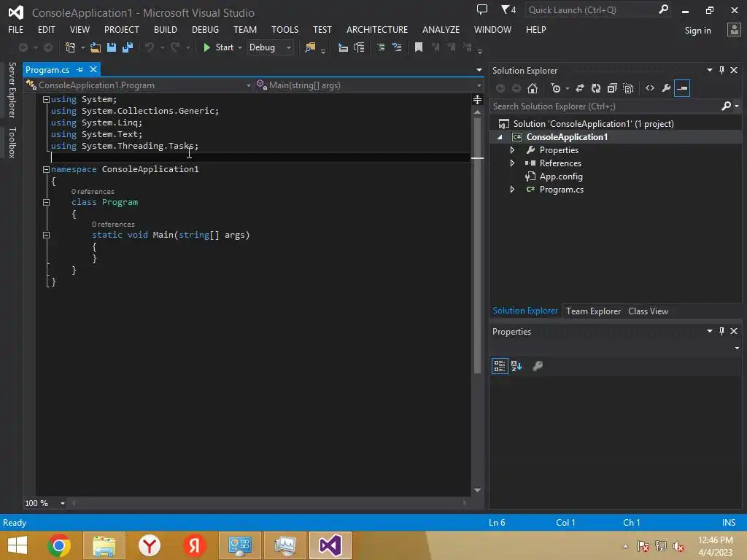Select Categorized view in Properties panel

pos(500,366)
